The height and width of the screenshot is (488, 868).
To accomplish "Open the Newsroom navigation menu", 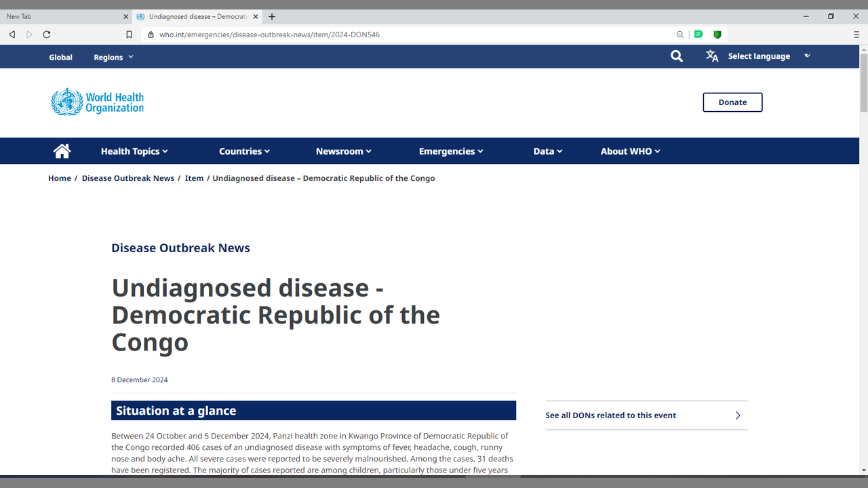I will coord(343,151).
